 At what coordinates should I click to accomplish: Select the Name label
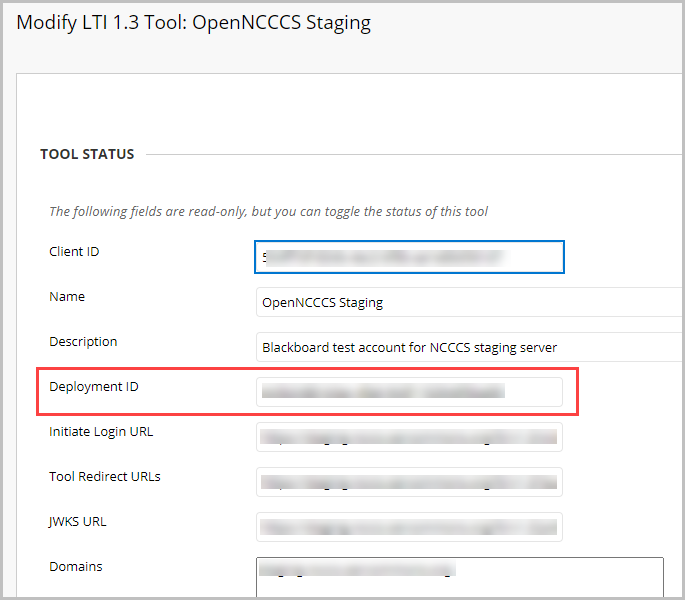[67, 297]
